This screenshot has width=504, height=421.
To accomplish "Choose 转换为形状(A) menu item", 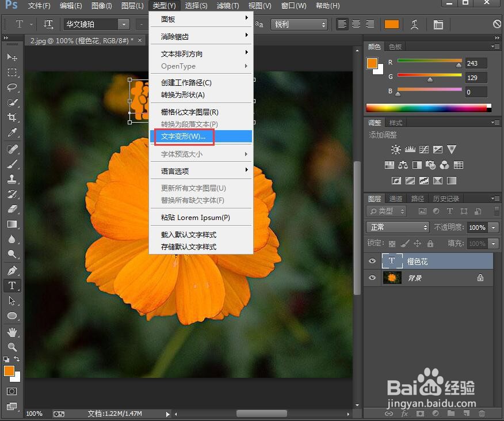I will click(201, 95).
